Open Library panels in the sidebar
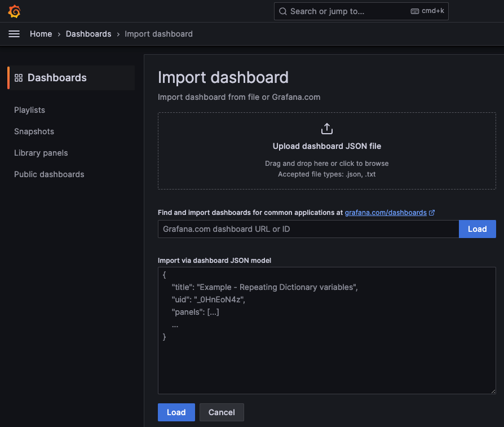504x427 pixels. point(41,153)
